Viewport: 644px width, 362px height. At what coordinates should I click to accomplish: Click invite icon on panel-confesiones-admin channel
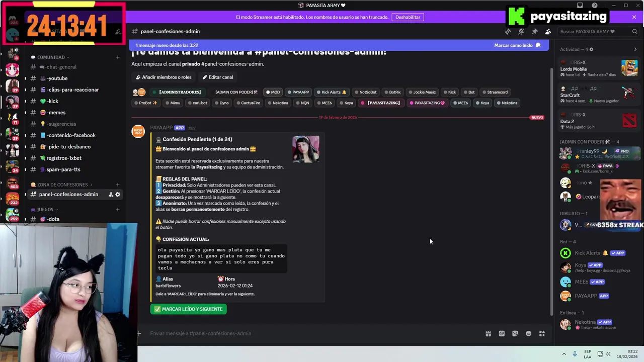(x=111, y=195)
